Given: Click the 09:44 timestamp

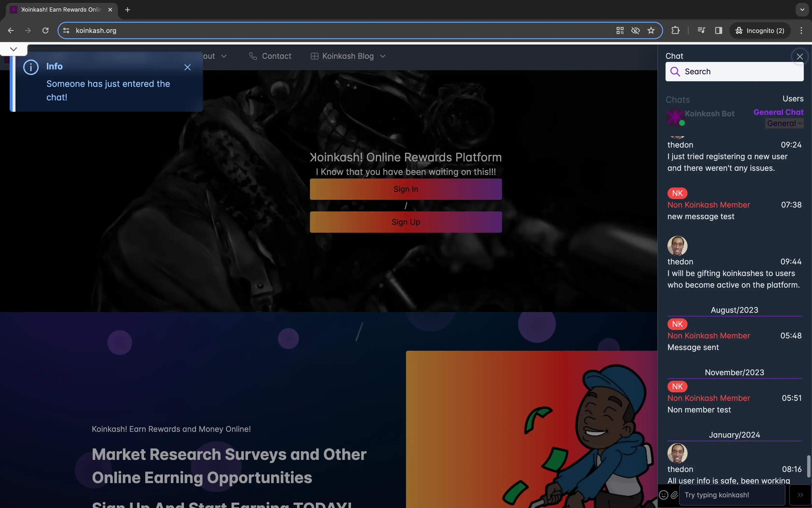Looking at the screenshot, I should 791,262.
